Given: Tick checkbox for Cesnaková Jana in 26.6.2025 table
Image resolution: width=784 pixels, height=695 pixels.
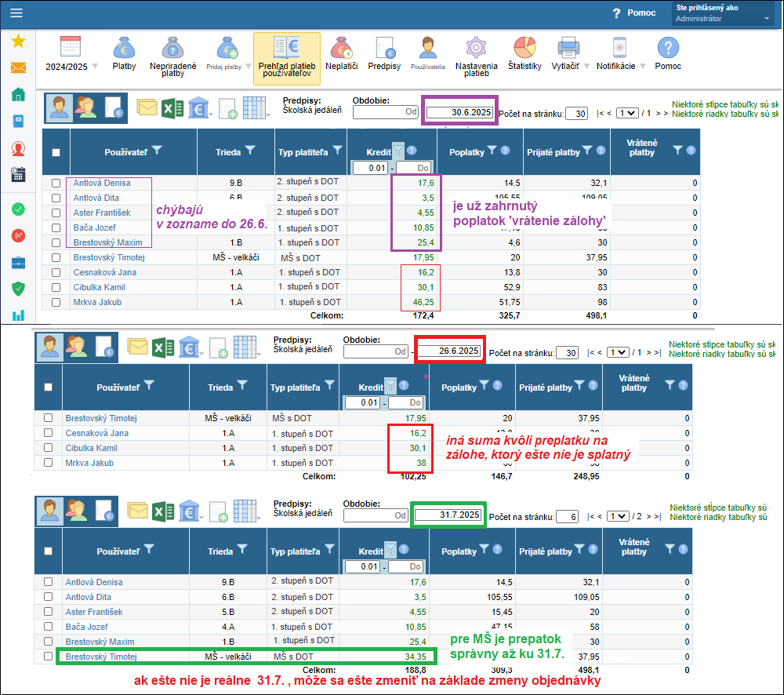Looking at the screenshot, I should point(48,433).
